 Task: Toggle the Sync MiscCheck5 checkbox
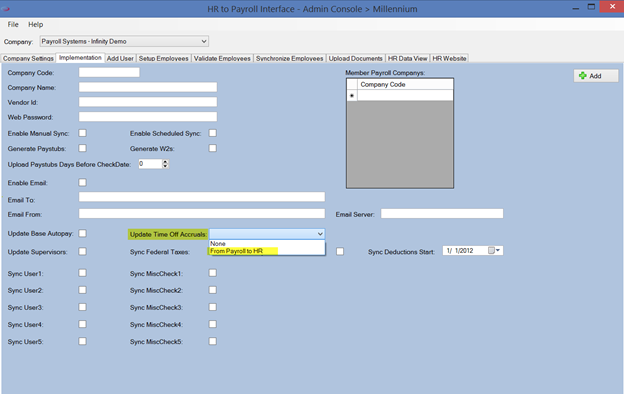pos(213,341)
